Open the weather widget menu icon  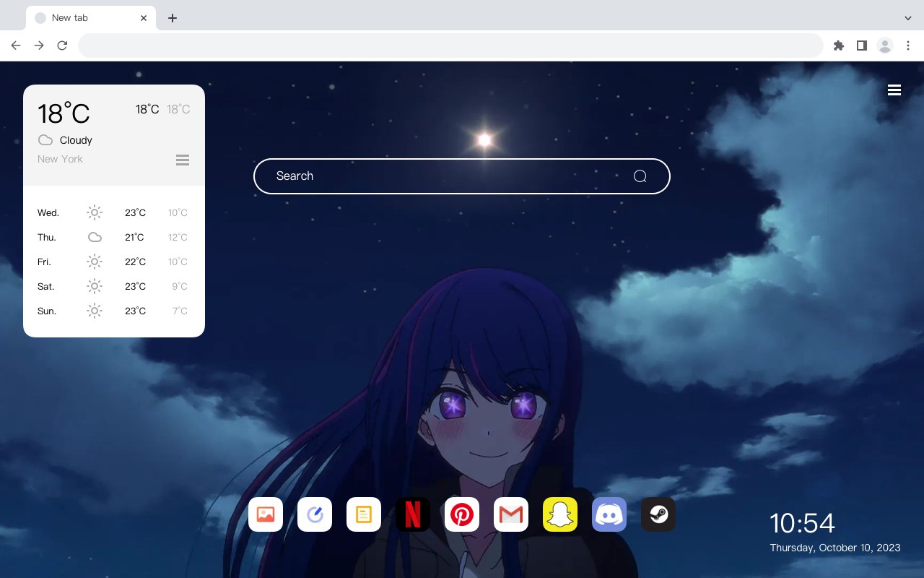coord(183,160)
